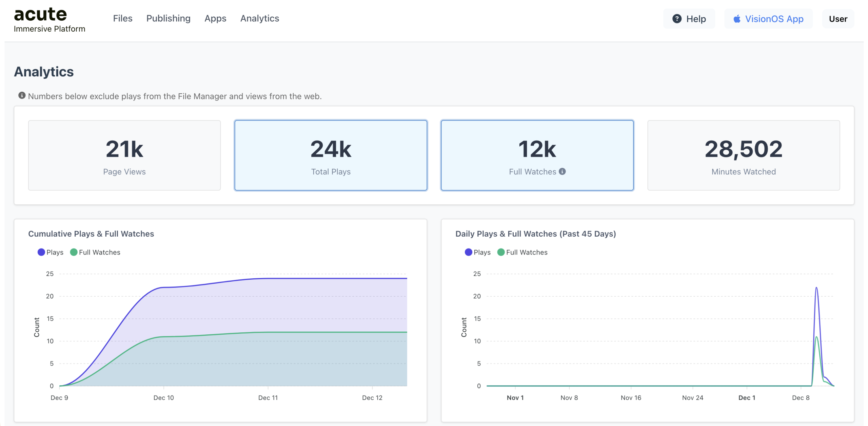Click the info icon beside the exclusion note
The height and width of the screenshot is (426, 868).
tap(22, 96)
